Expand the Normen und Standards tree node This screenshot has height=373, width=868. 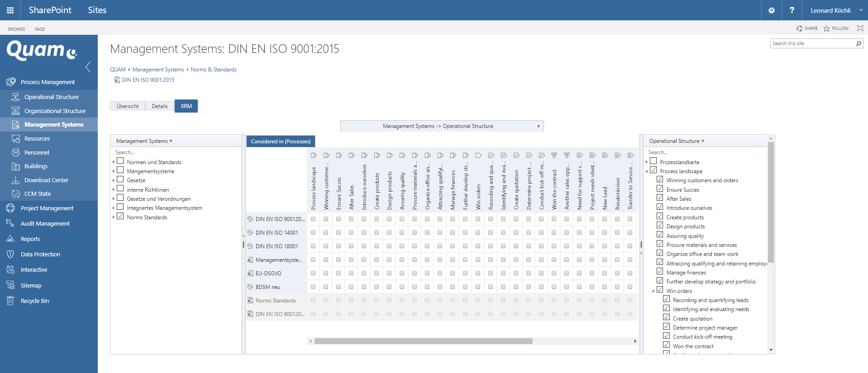click(114, 162)
